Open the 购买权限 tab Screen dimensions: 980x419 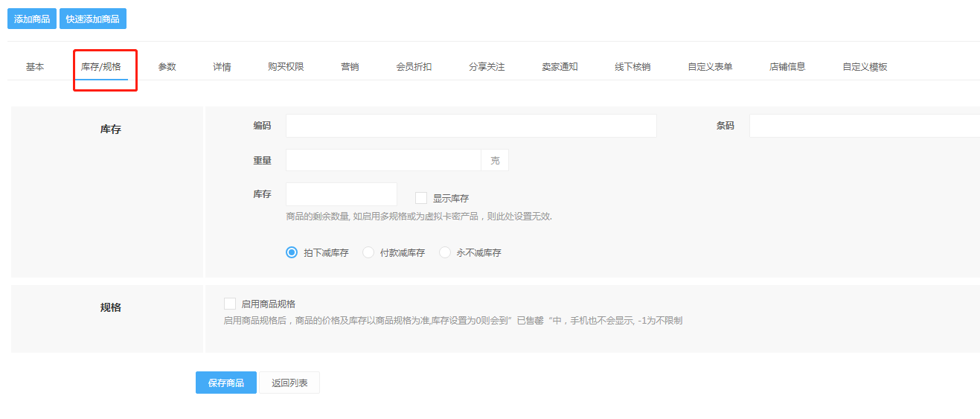pos(286,67)
